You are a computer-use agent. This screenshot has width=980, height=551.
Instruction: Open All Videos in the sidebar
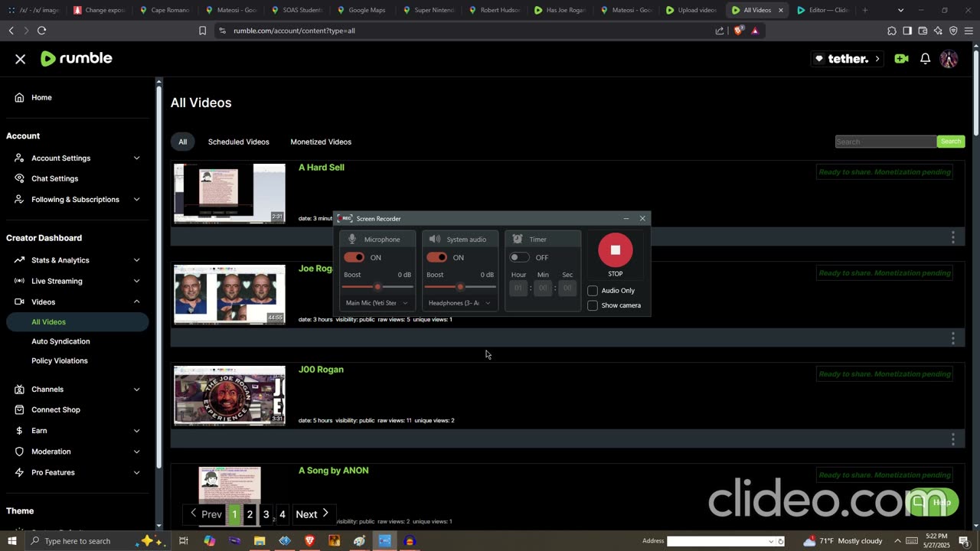click(77, 322)
